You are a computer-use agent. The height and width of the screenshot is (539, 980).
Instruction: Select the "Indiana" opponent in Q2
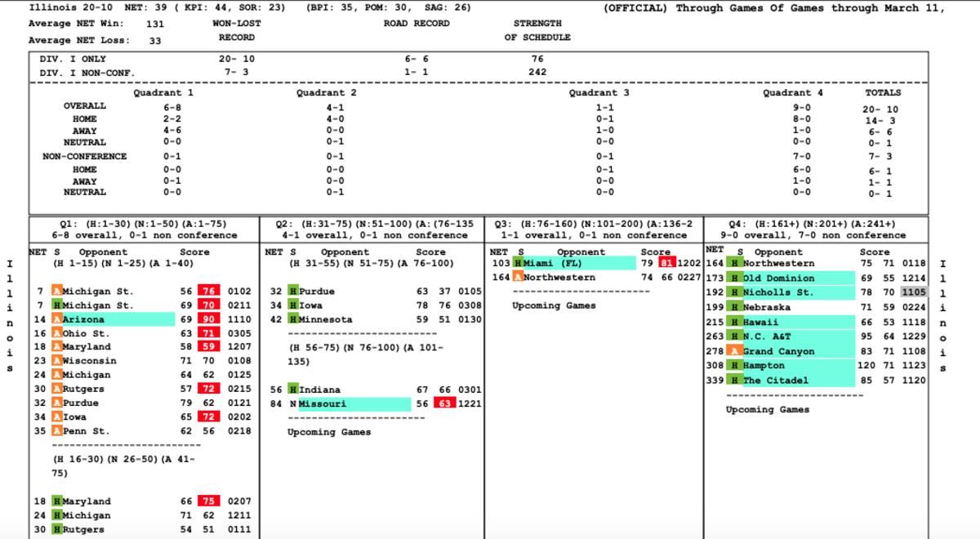point(319,390)
